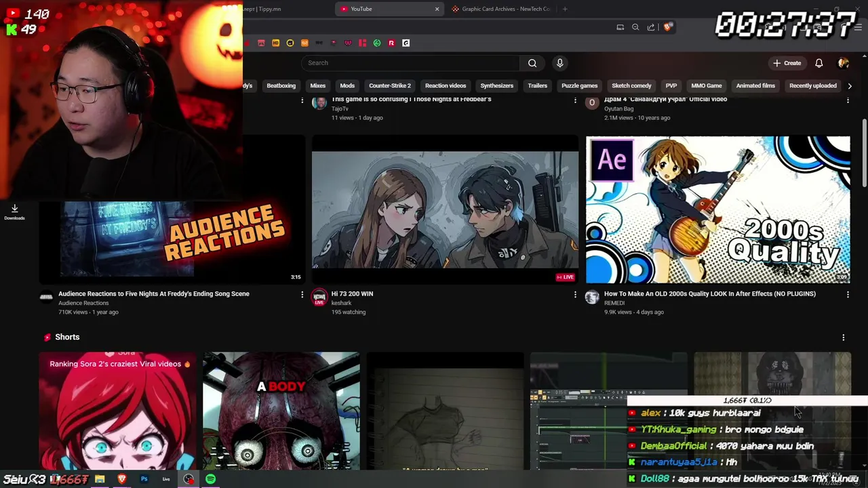This screenshot has height=488, width=868.
Task: Click the cast screen icon in address bar
Action: (620, 27)
